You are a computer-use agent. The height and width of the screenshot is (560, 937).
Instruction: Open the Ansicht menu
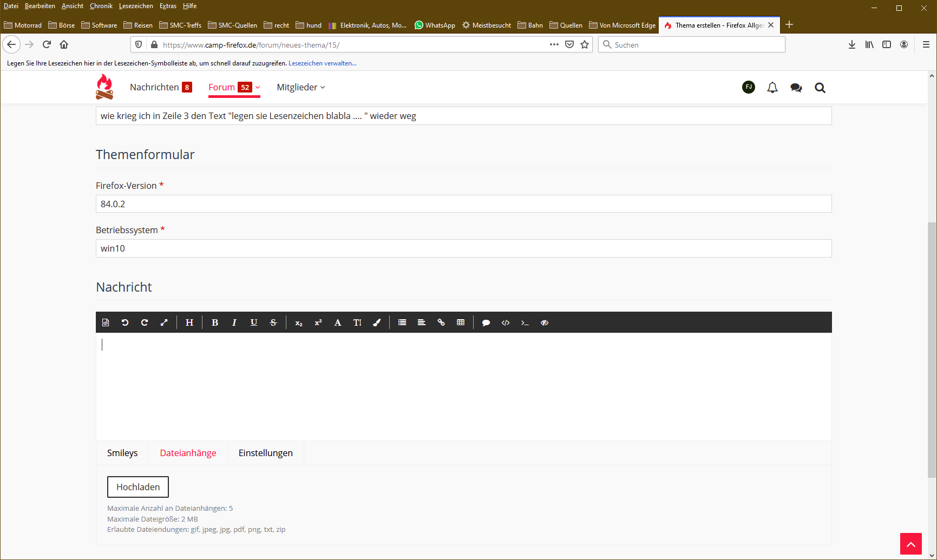(73, 6)
